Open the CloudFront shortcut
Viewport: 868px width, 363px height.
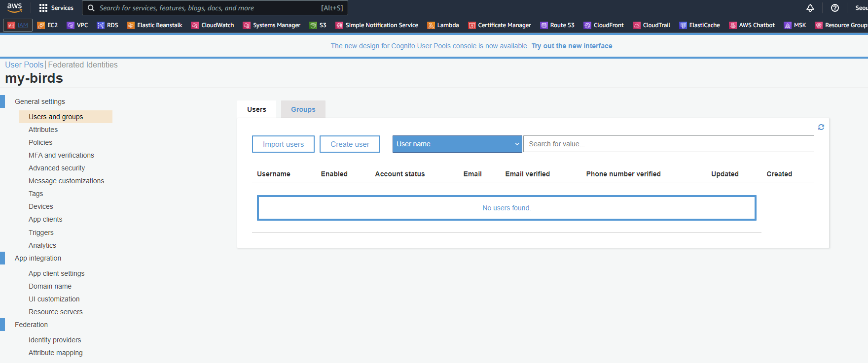point(604,25)
